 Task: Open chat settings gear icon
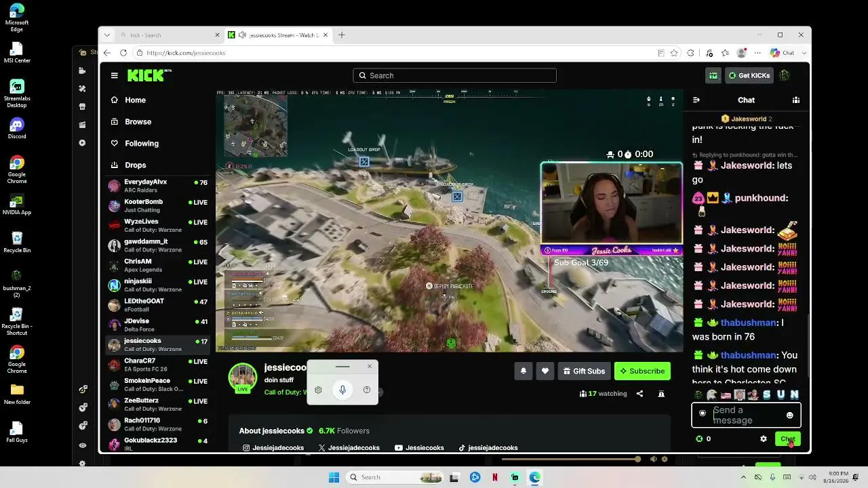(x=764, y=439)
